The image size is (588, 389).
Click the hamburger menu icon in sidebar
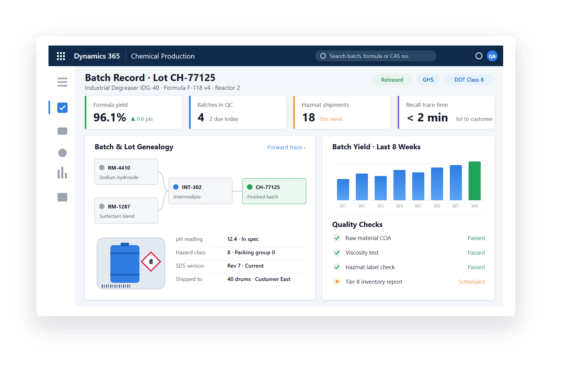tap(62, 82)
